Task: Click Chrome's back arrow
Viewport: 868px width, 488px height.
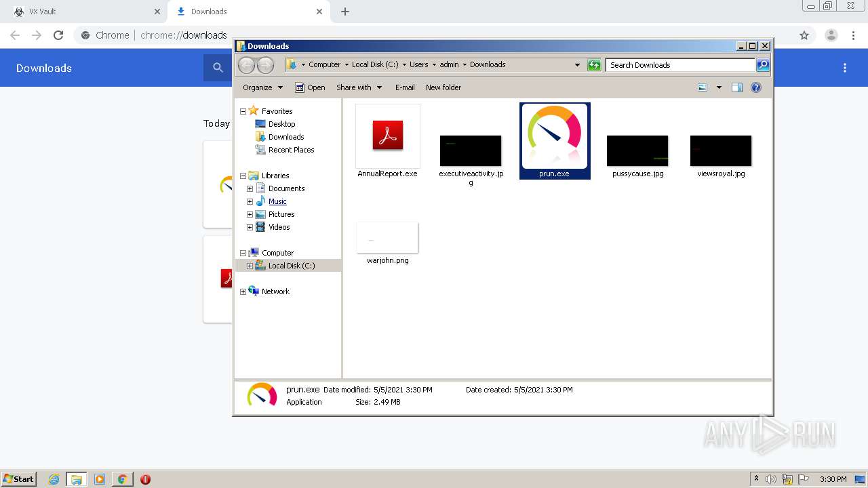Action: click(15, 35)
